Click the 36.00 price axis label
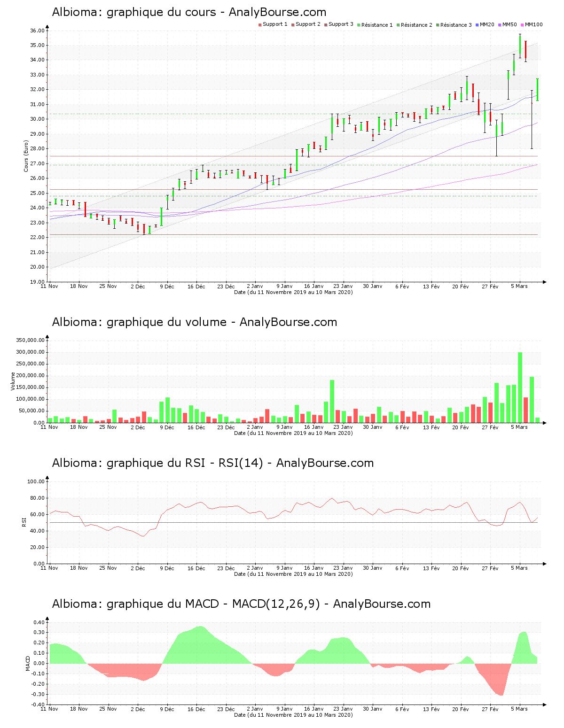 (37, 31)
